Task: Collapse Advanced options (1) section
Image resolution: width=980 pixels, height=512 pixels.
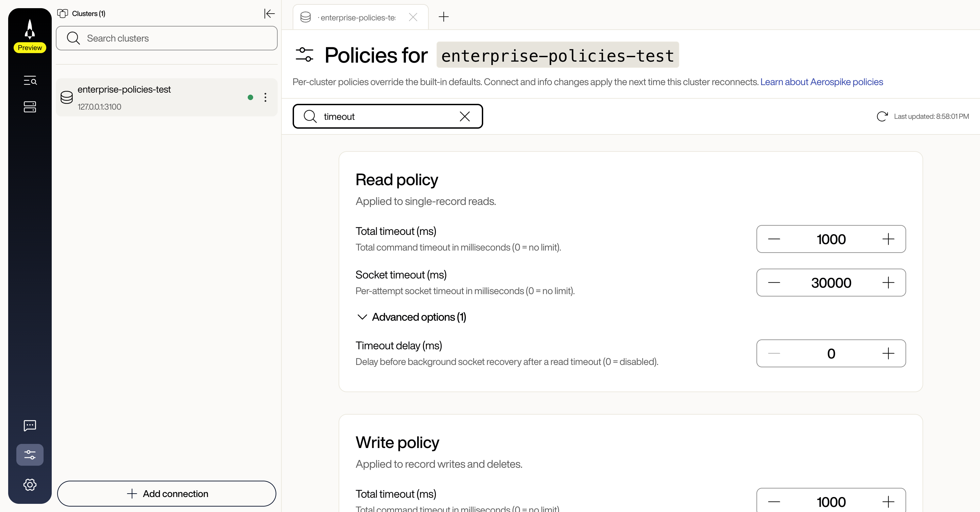Action: 411,317
